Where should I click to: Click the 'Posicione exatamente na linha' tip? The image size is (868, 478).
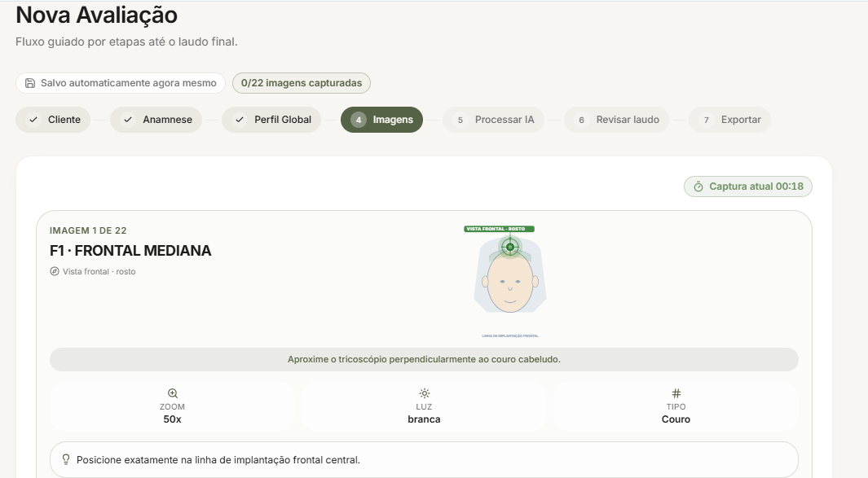pyautogui.click(x=424, y=460)
